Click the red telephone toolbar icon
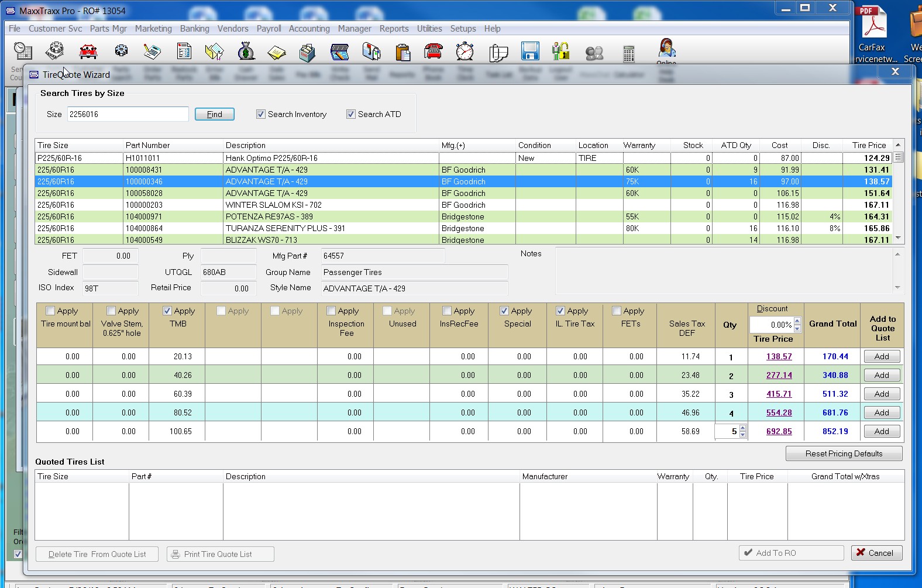Viewport: 922px width, 588px height. [x=434, y=51]
